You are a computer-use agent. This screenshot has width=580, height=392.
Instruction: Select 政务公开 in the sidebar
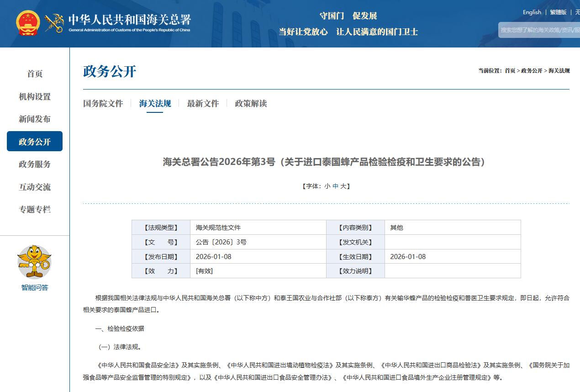(35, 142)
